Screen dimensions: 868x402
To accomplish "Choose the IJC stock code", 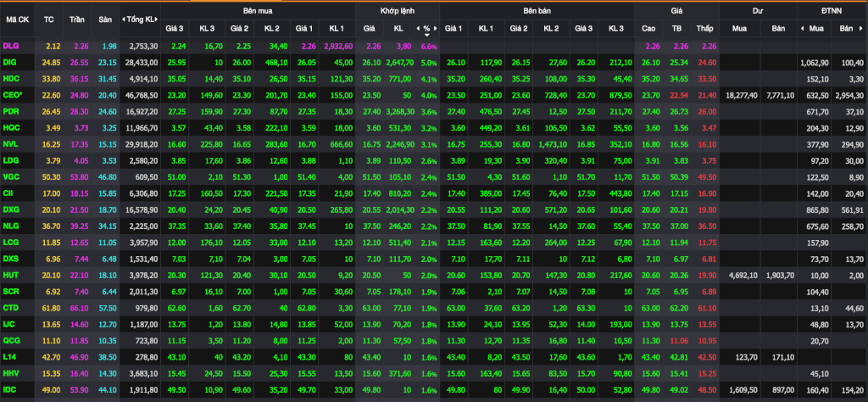I will point(9,325).
